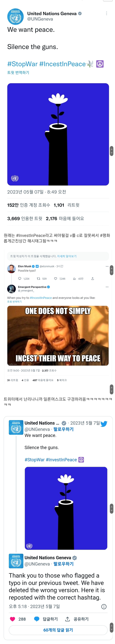Click the share upload icon on Elon's tweet
This screenshot has width=115, height=644.
[x=93, y=278]
